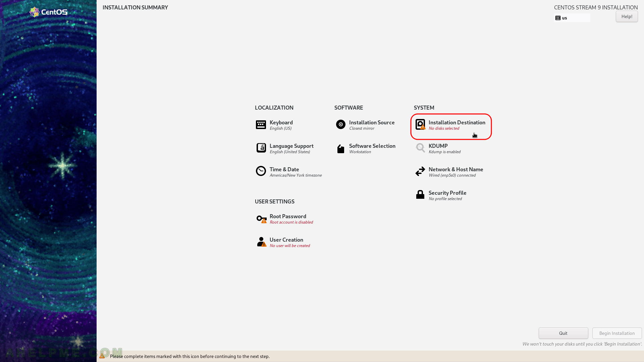Click the Security Profile lock icon
This screenshot has width=644, height=362.
click(420, 194)
